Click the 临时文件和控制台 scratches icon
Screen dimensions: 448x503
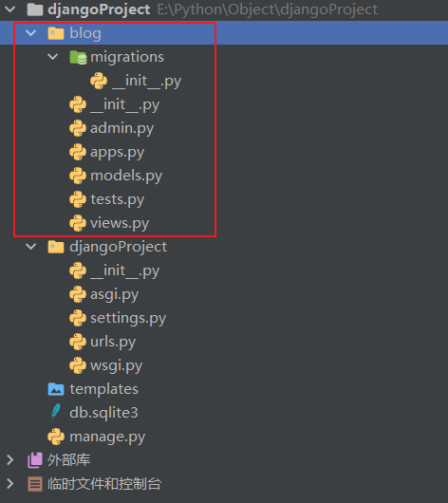[35, 484]
